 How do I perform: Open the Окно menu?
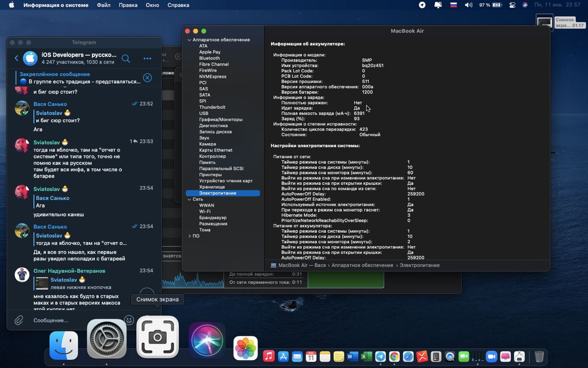point(152,5)
